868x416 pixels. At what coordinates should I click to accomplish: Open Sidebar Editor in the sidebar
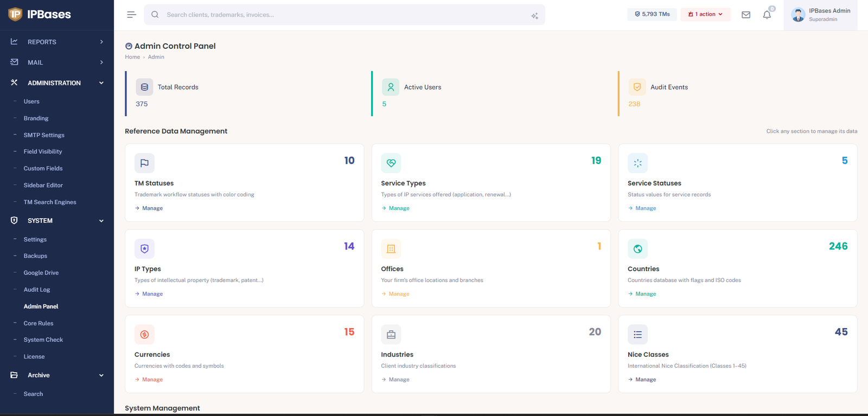point(43,185)
